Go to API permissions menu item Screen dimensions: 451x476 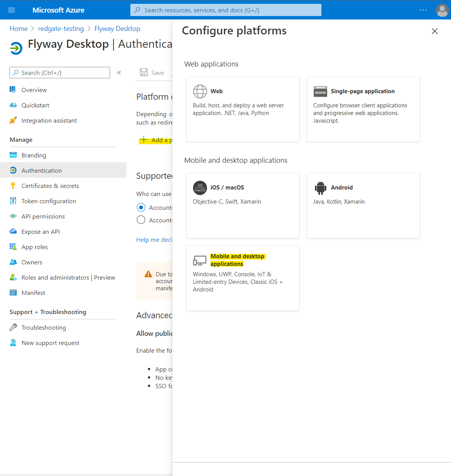(43, 217)
